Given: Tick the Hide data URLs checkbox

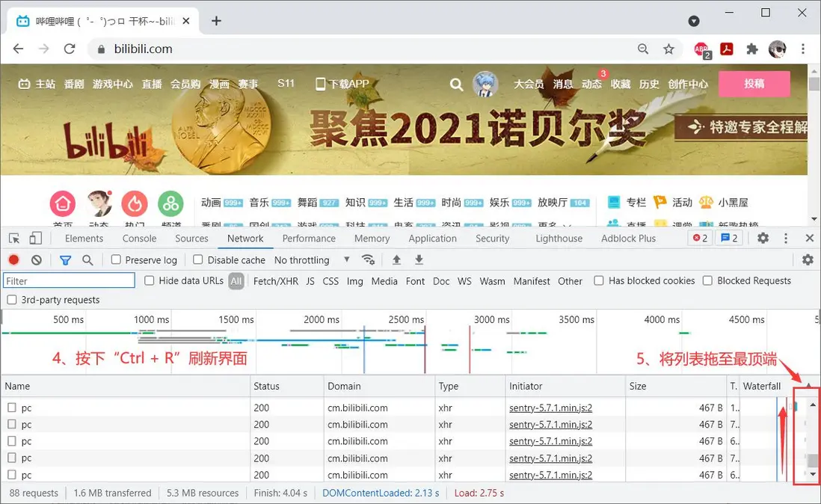Looking at the screenshot, I should pos(150,280).
